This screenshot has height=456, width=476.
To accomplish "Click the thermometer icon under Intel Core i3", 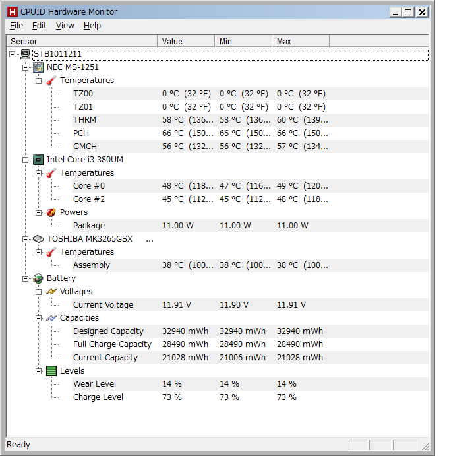I will point(51,173).
